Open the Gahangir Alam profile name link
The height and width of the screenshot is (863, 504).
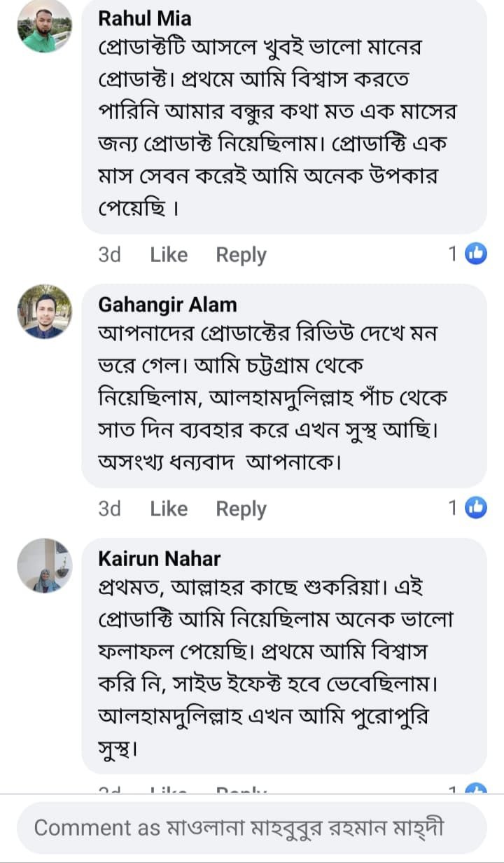click(167, 305)
